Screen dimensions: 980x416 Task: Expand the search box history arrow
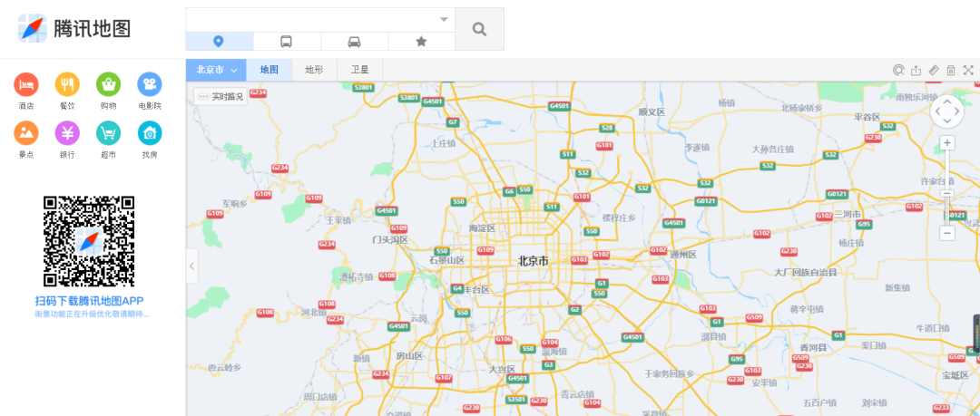(x=444, y=19)
